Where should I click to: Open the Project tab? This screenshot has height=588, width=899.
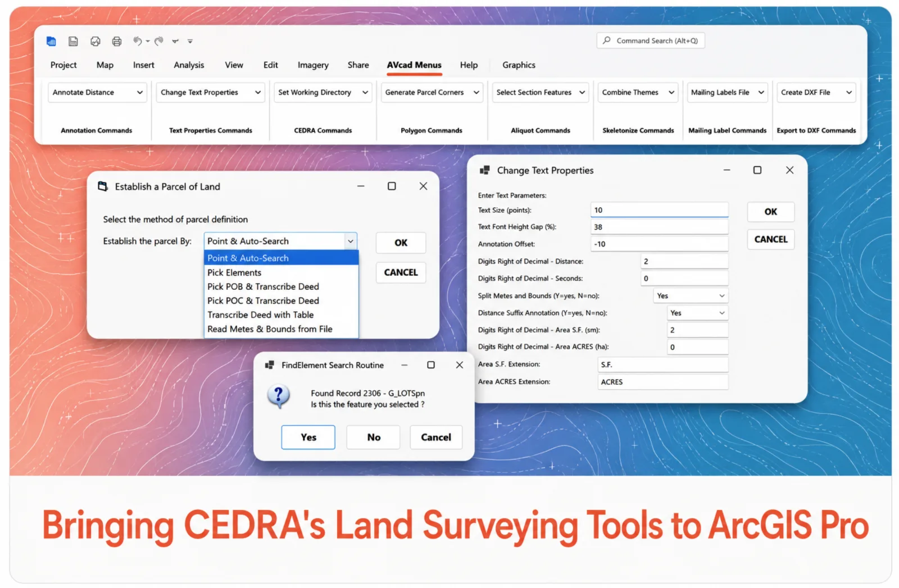coord(63,65)
